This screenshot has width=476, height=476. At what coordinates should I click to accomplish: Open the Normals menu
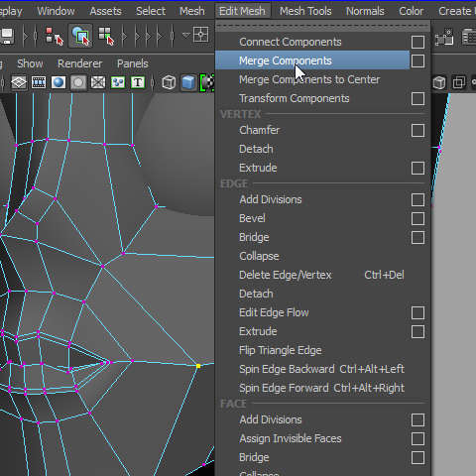pyautogui.click(x=365, y=11)
